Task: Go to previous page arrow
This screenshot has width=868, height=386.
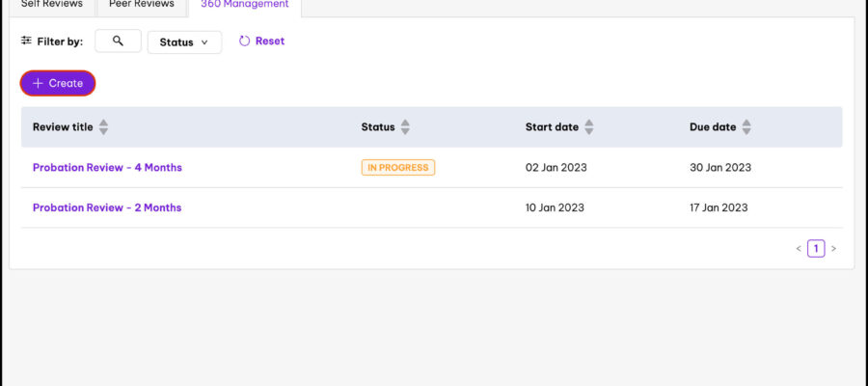Action: pyautogui.click(x=799, y=249)
